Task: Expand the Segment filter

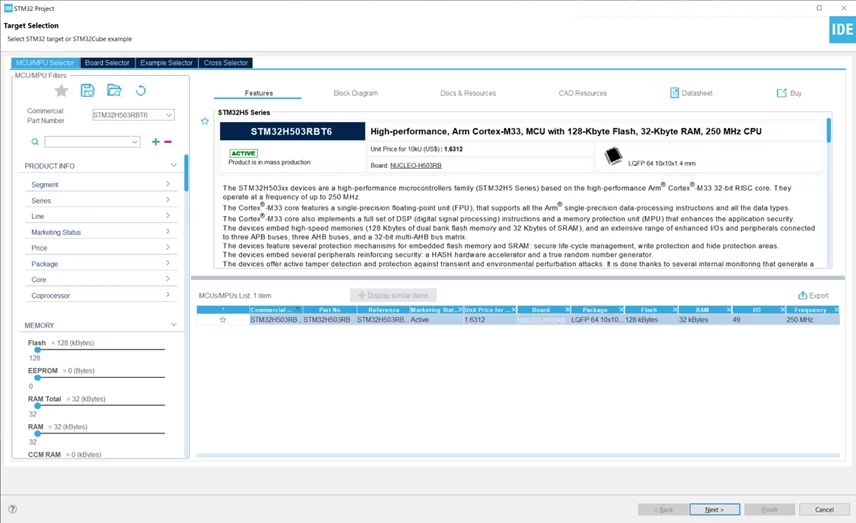Action: point(168,184)
